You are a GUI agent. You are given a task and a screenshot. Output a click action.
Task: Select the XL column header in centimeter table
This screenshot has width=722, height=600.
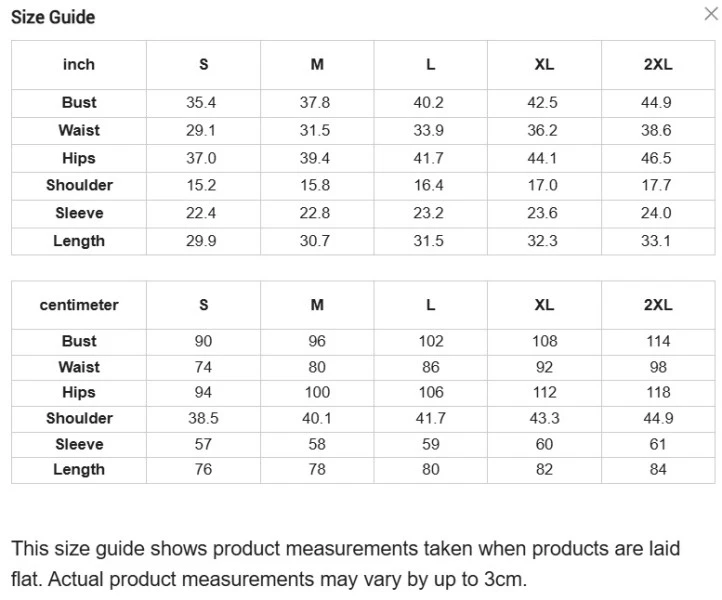544,305
